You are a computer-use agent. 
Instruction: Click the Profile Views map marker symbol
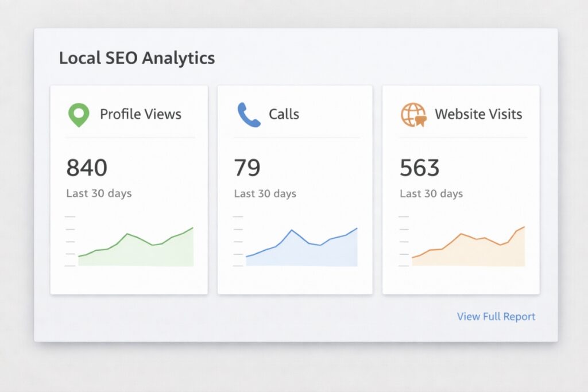click(x=78, y=114)
